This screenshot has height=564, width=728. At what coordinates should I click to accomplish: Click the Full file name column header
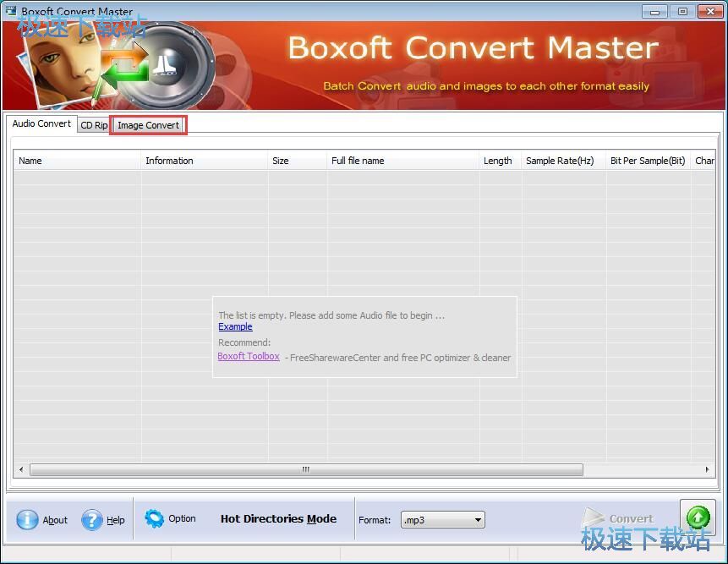click(402, 161)
